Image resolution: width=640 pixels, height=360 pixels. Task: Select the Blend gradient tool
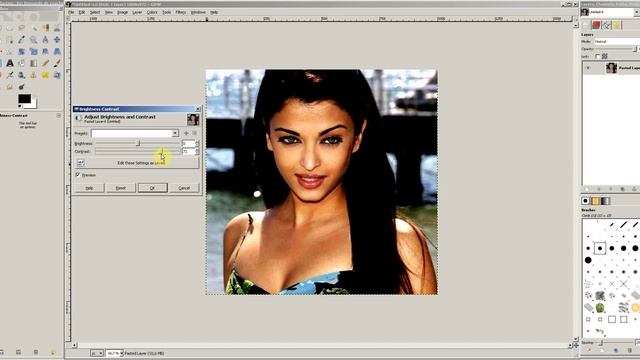click(33, 63)
